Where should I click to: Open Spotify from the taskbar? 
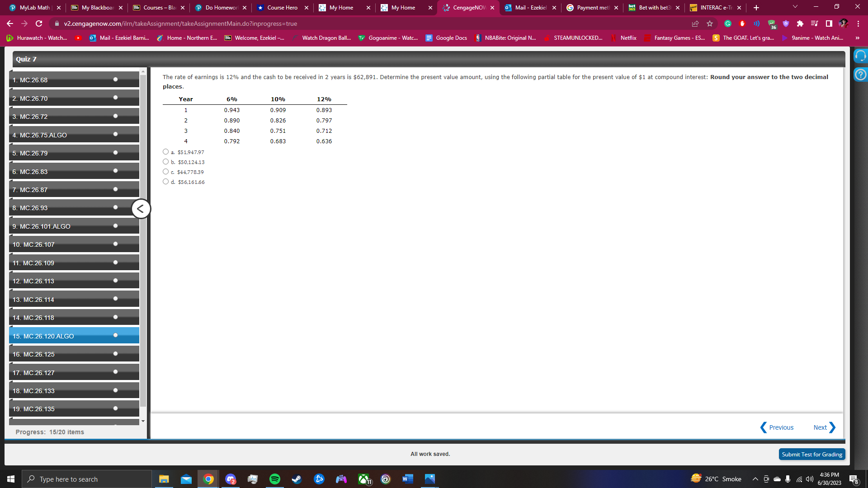[x=274, y=479]
